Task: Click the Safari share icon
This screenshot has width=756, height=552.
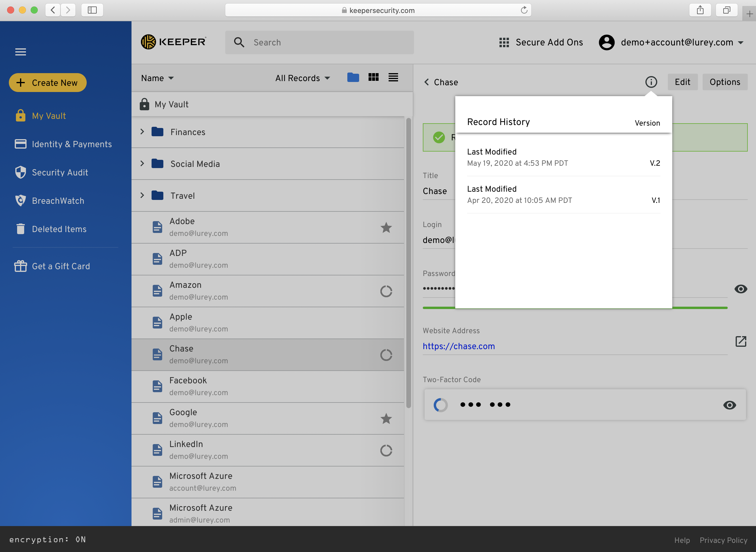Action: [700, 10]
